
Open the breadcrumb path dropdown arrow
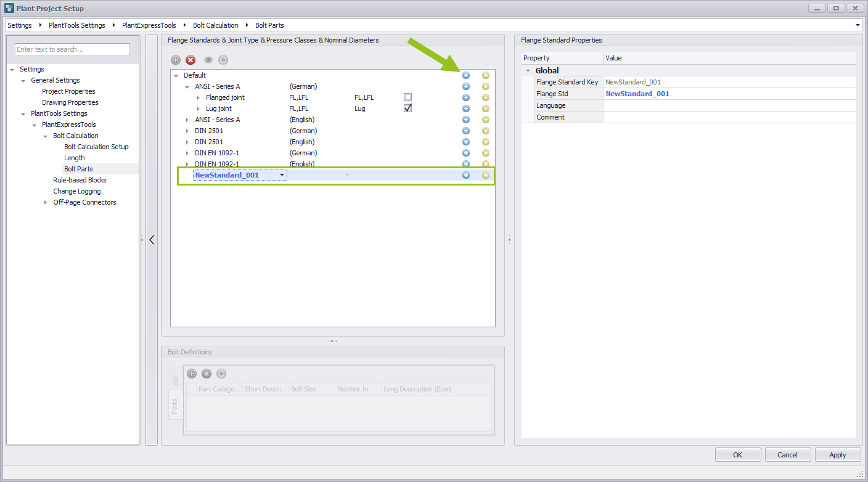coord(859,25)
